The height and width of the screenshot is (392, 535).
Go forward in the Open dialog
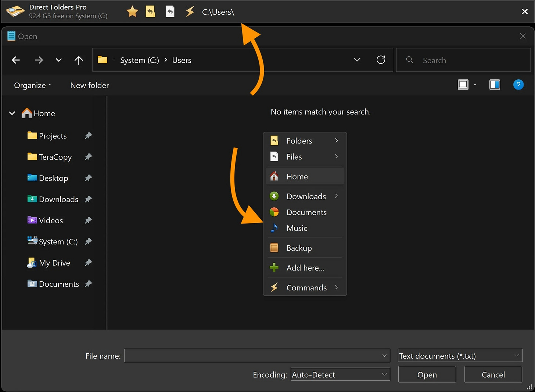click(39, 60)
